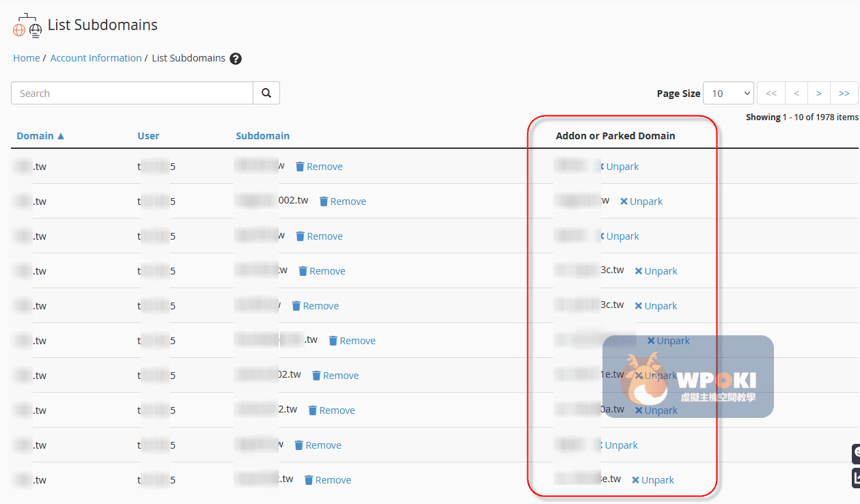Go to the first page of results
This screenshot has height=504, width=860.
[771, 94]
